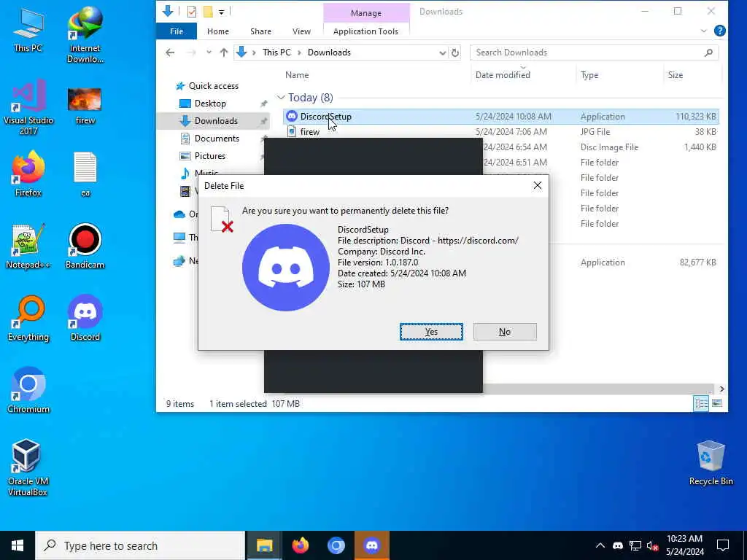Open Oracle VM VirtualBox desktop shortcut
The height and width of the screenshot is (560, 747).
coord(27,467)
